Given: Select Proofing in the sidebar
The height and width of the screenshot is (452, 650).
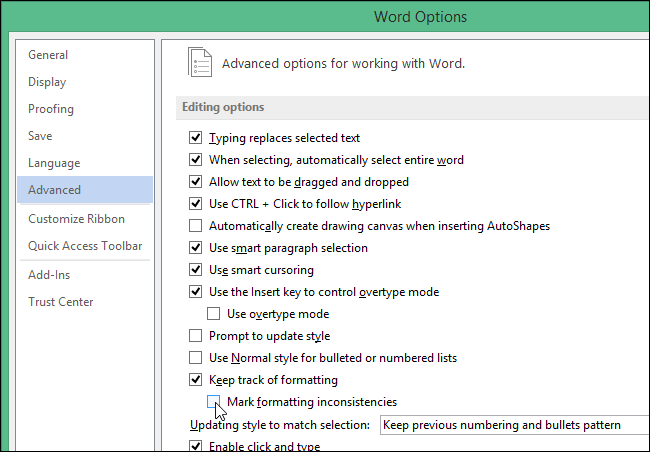Looking at the screenshot, I should pos(51,109).
